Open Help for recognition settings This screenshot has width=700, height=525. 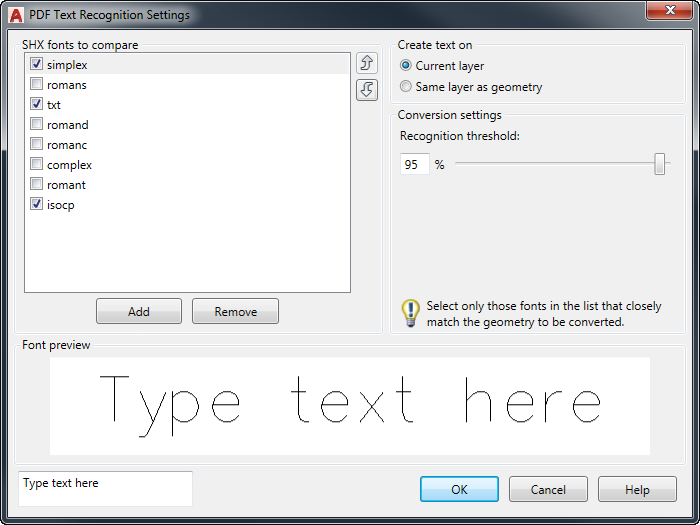coord(637,489)
